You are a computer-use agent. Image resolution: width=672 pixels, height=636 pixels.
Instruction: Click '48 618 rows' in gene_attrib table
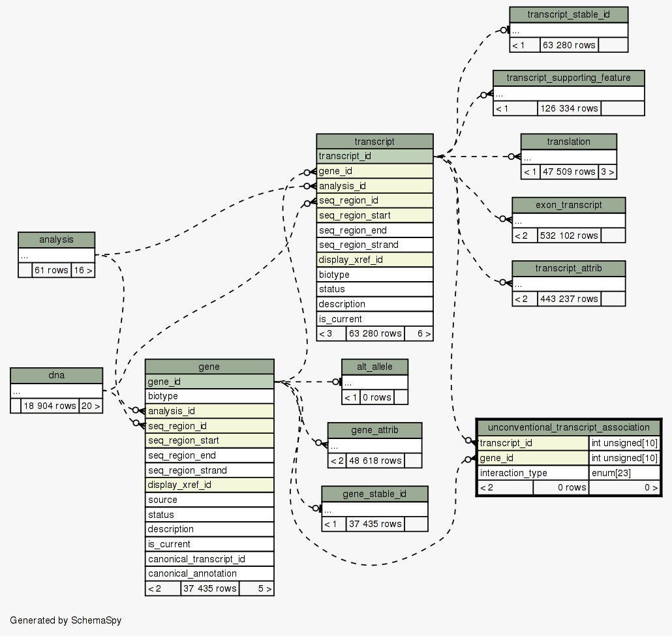(375, 461)
